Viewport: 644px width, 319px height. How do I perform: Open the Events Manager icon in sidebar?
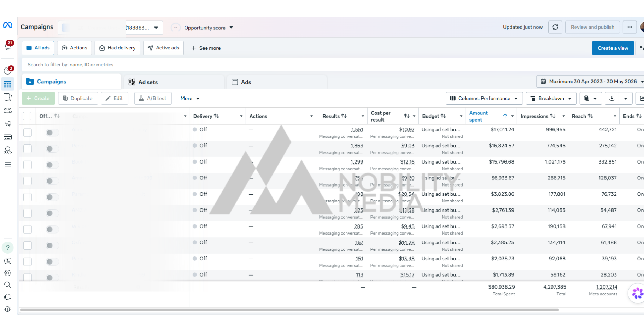[7, 150]
